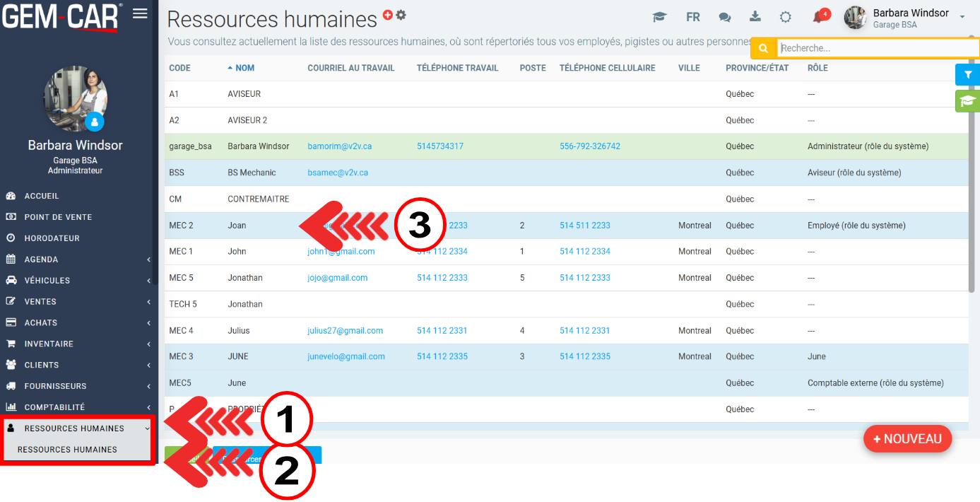Click the red Nouveau button
This screenshot has height=502, width=980.
coord(907,438)
